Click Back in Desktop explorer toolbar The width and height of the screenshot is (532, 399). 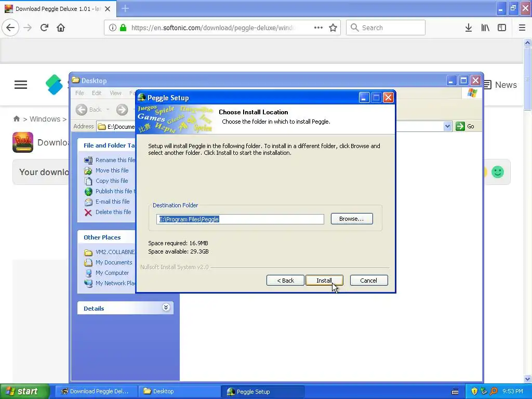[x=89, y=110]
